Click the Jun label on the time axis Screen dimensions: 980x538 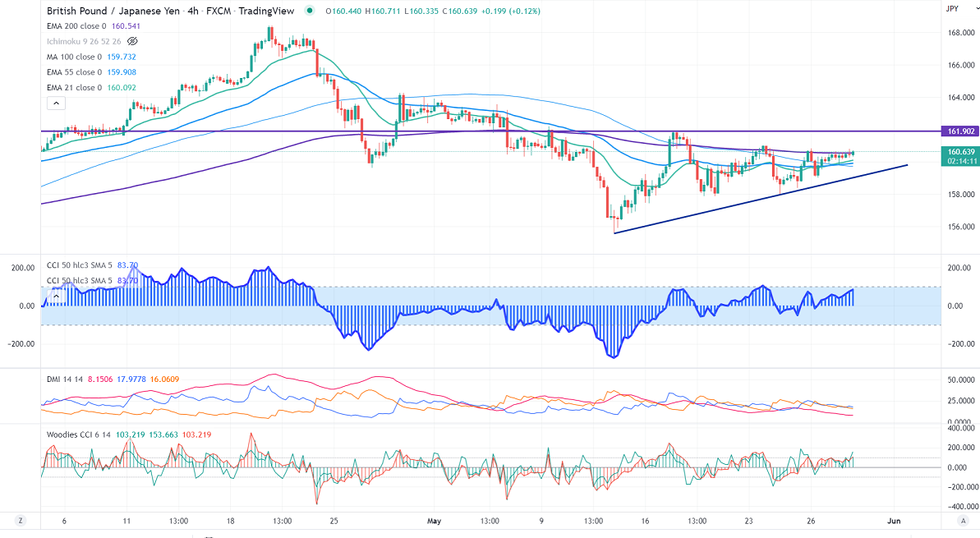(895, 521)
